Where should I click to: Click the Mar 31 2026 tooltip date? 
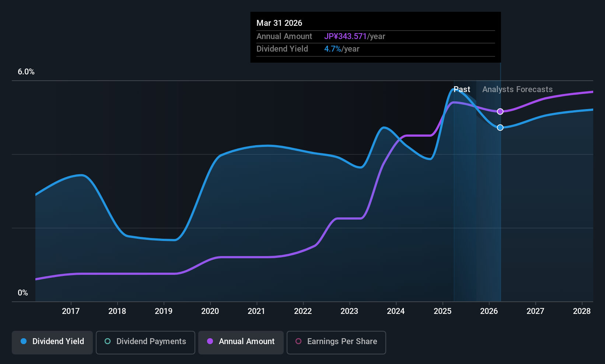279,23
